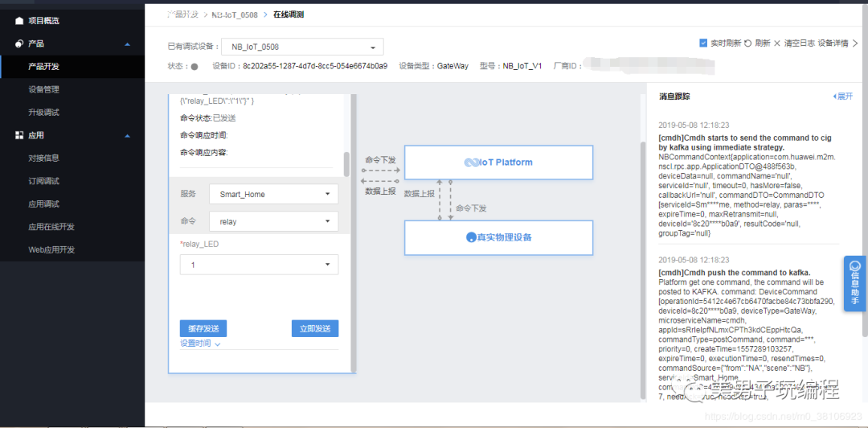Click the log heading 'Cmdh push the command to kafka'
868x428 pixels.
coord(735,272)
